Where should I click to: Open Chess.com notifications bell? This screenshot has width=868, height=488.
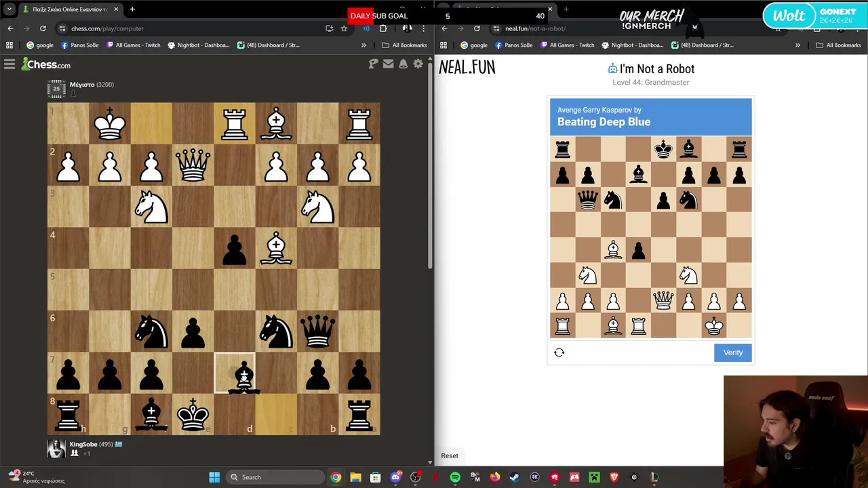pos(403,64)
